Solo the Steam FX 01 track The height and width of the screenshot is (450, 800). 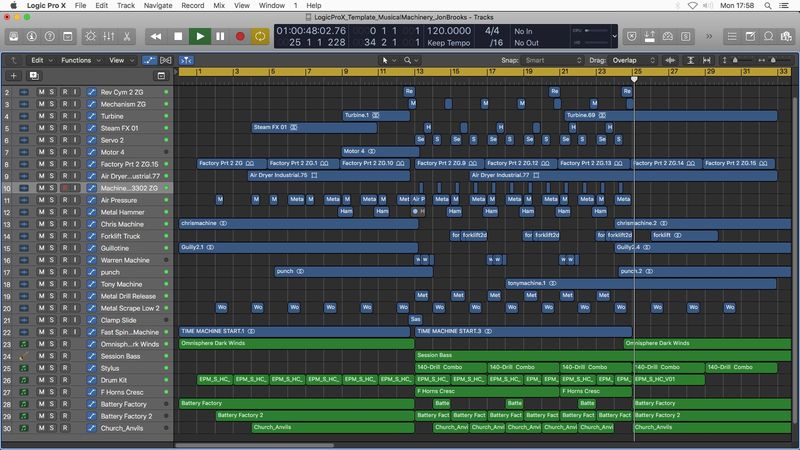tap(52, 128)
